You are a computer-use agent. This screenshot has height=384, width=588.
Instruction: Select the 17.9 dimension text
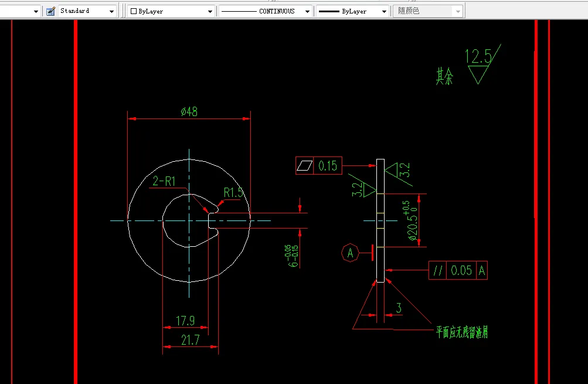(x=185, y=321)
